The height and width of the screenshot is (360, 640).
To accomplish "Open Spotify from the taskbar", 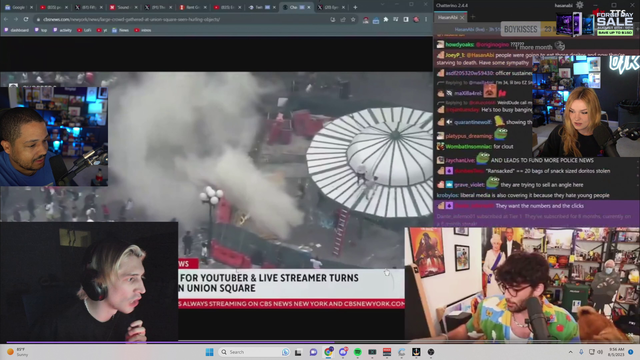I will [358, 352].
